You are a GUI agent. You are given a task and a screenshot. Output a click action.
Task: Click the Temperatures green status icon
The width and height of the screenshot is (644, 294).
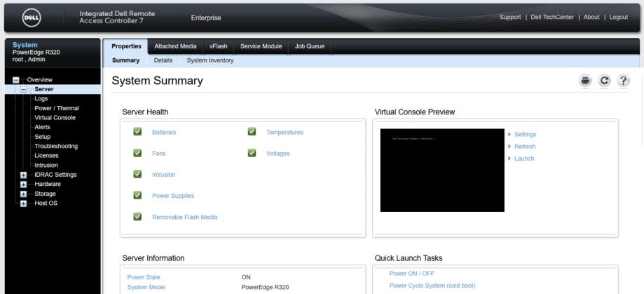[252, 132]
